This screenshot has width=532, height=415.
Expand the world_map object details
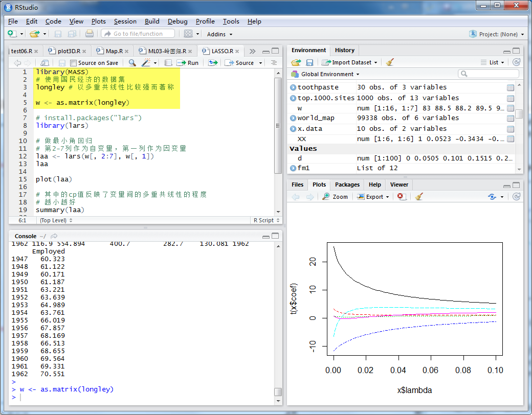tap(293, 118)
